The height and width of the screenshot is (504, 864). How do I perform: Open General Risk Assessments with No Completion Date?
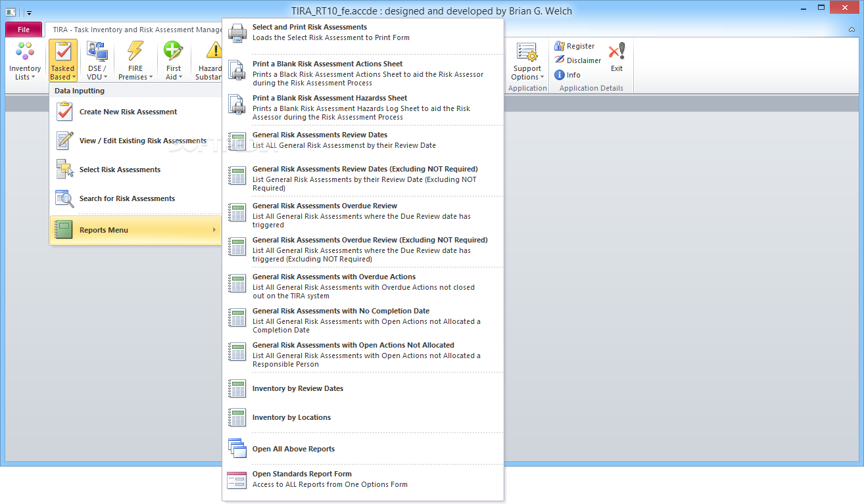pyautogui.click(x=363, y=320)
